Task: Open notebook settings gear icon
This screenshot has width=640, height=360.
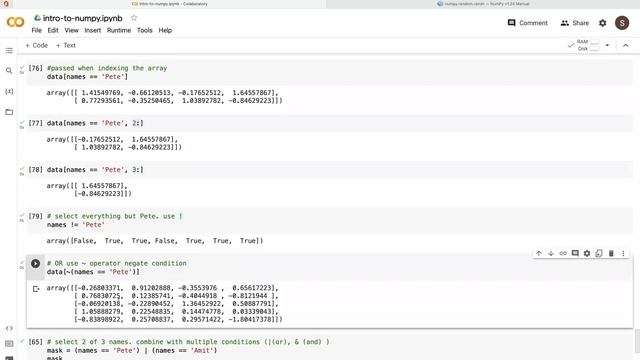Action: 602,23
